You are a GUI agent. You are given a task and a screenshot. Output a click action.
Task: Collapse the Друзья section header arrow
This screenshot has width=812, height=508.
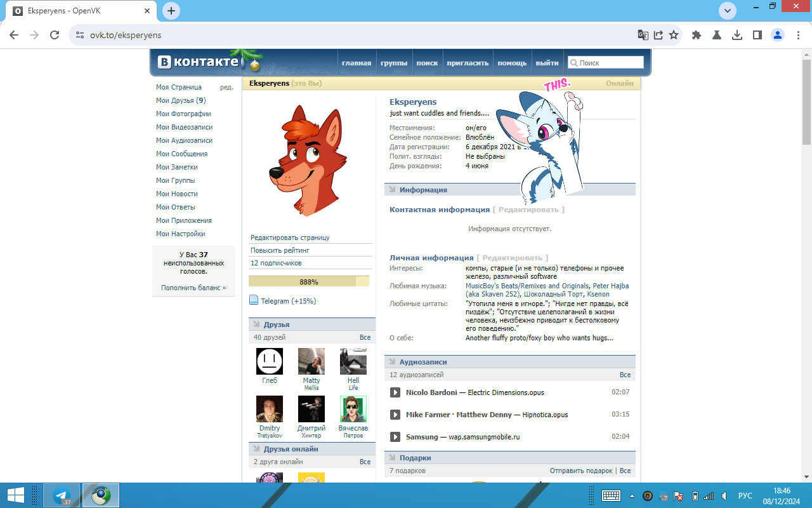[x=256, y=324]
